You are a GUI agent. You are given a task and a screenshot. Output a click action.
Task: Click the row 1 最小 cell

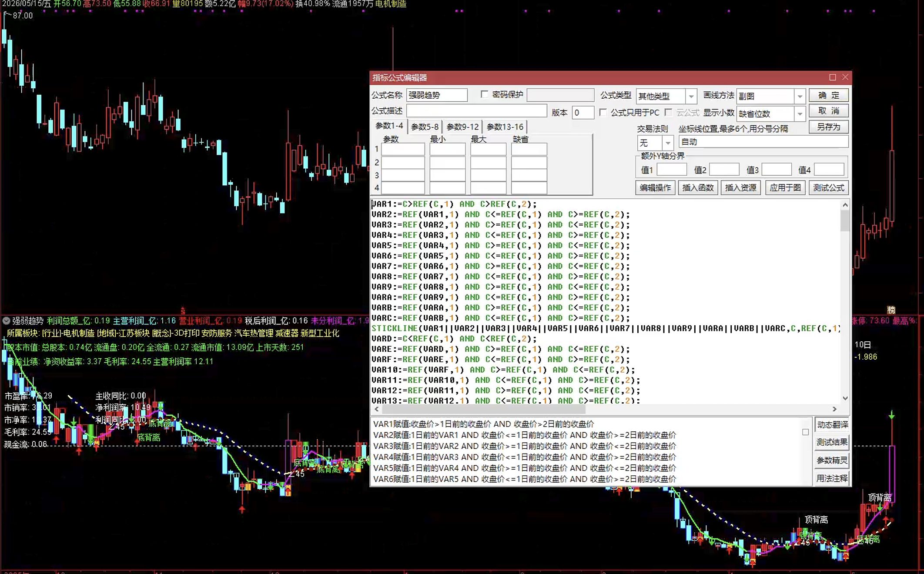click(x=447, y=149)
